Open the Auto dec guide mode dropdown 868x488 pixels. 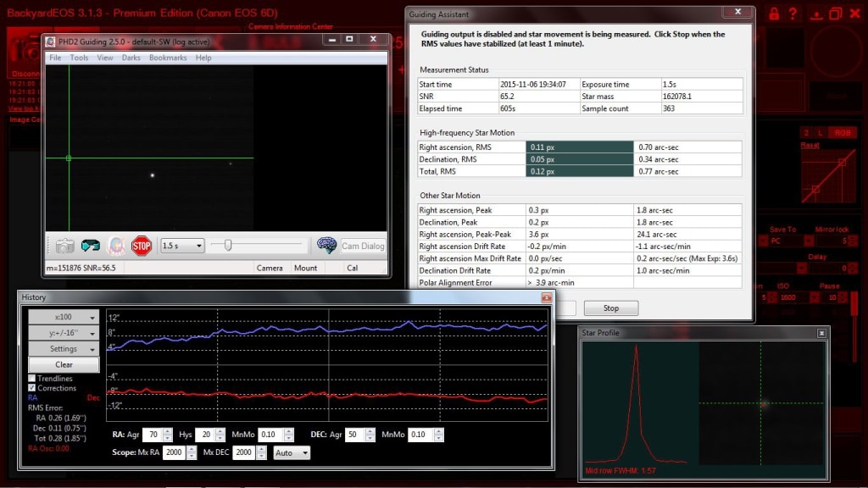[x=292, y=452]
